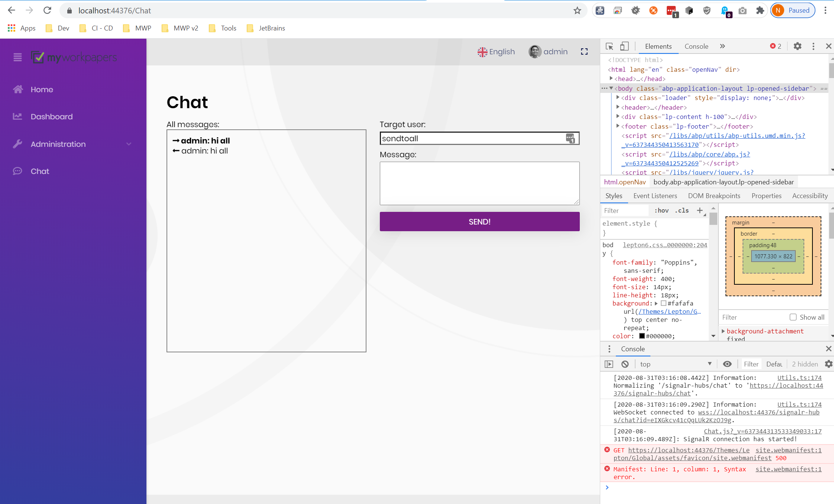Toggle the device toolbar icon in DevTools
834x504 pixels.
coord(624,46)
